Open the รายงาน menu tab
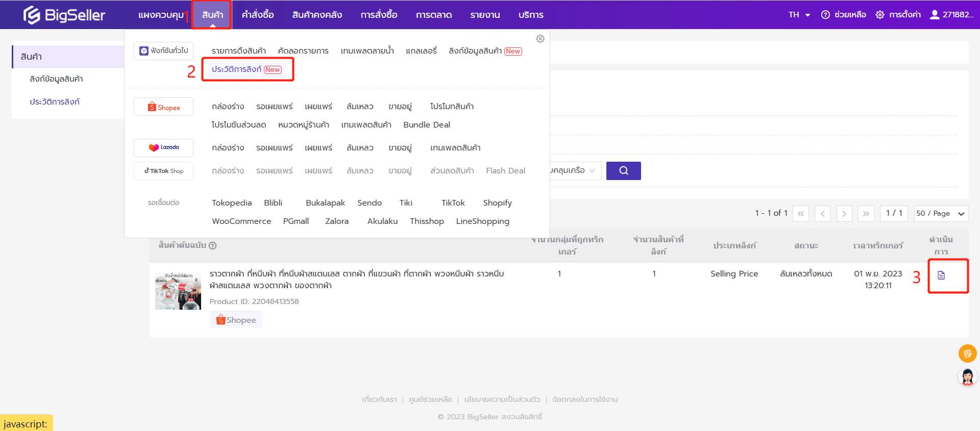Viewport: 980px width, 431px height. (485, 15)
